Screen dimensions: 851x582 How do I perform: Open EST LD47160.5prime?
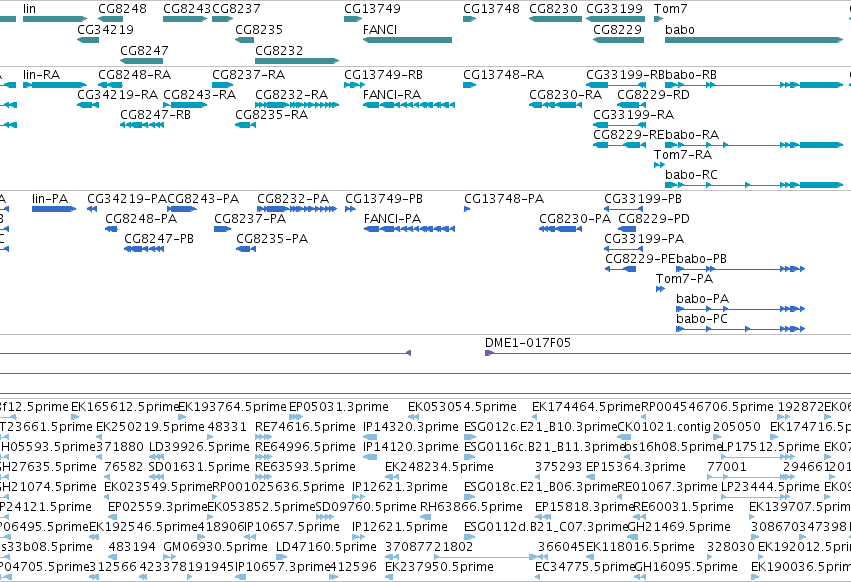click(326, 547)
